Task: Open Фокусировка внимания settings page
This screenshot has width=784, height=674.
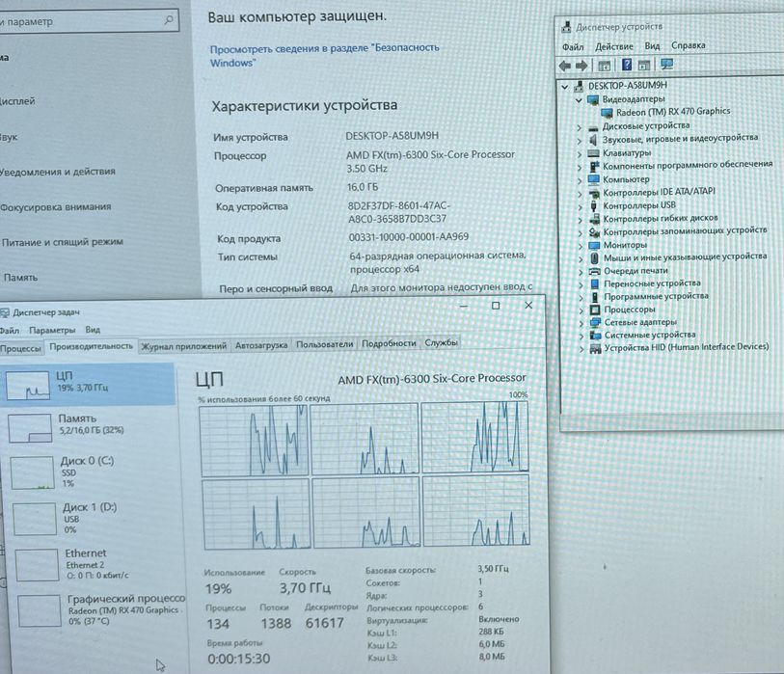Action: [55, 207]
